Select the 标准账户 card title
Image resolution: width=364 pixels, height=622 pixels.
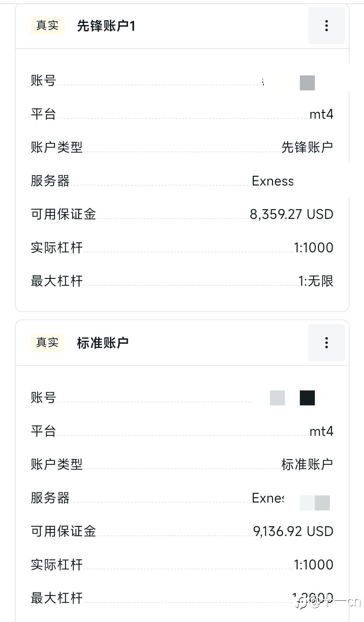[x=102, y=343]
